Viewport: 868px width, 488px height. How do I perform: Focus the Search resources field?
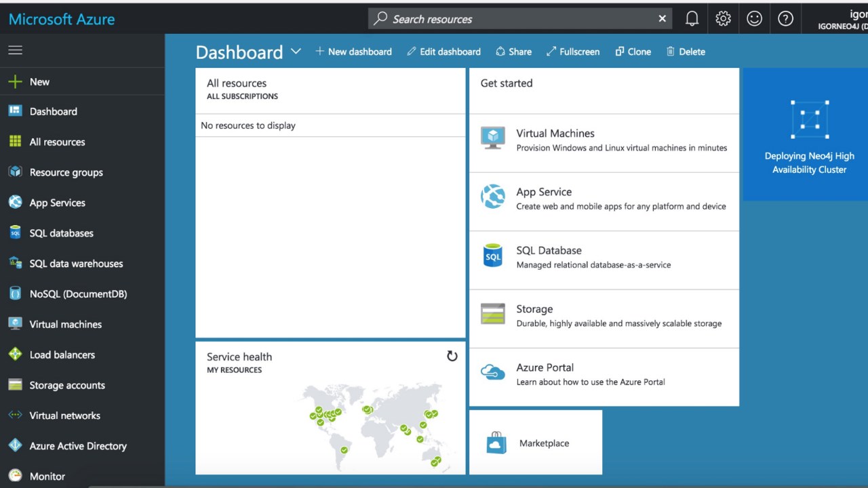tap(520, 19)
